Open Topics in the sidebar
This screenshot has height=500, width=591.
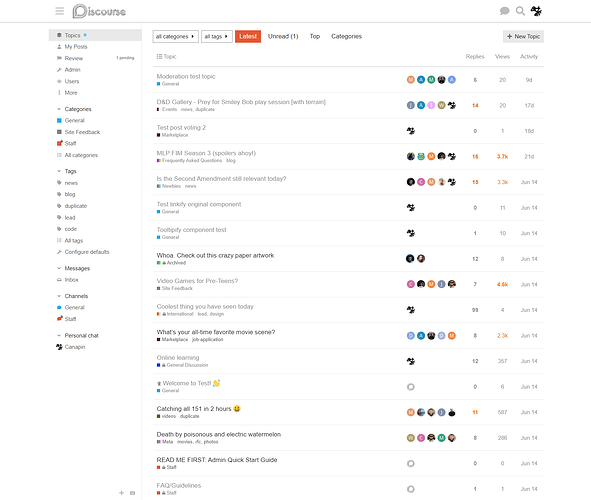(95, 35)
